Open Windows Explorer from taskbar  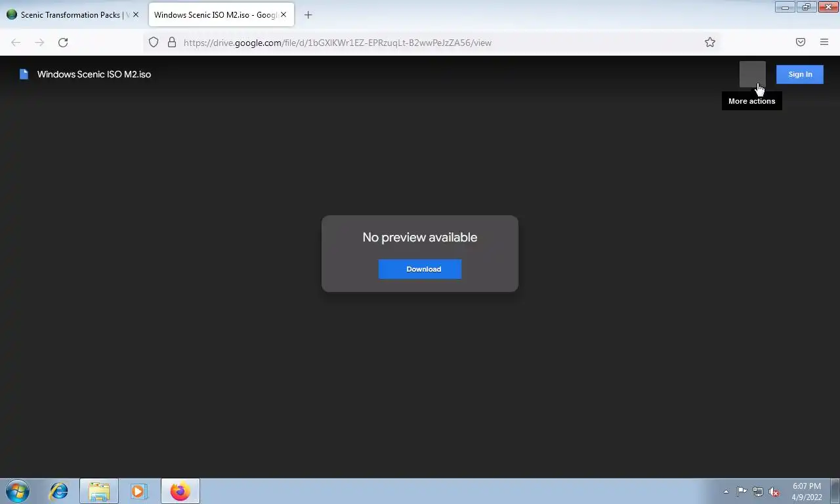99,491
